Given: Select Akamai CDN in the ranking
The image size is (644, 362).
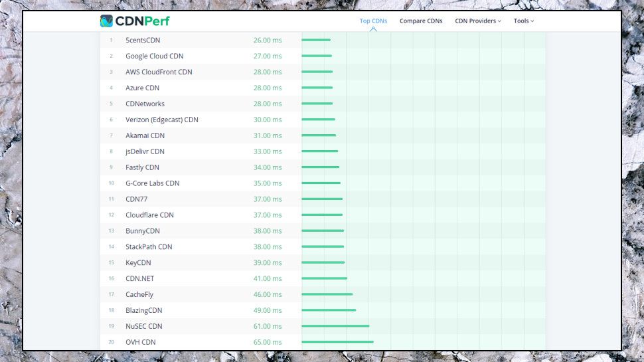Looking at the screenshot, I should (x=145, y=136).
